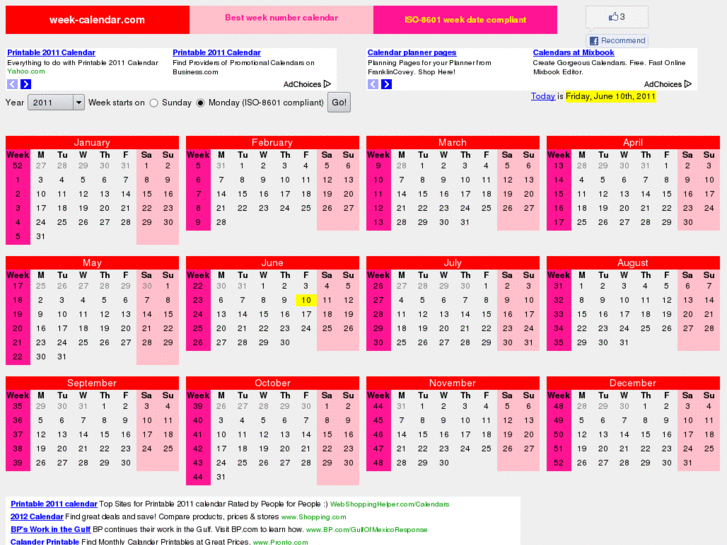Image resolution: width=727 pixels, height=545 pixels.
Task: Click the January month header
Action: click(92, 142)
